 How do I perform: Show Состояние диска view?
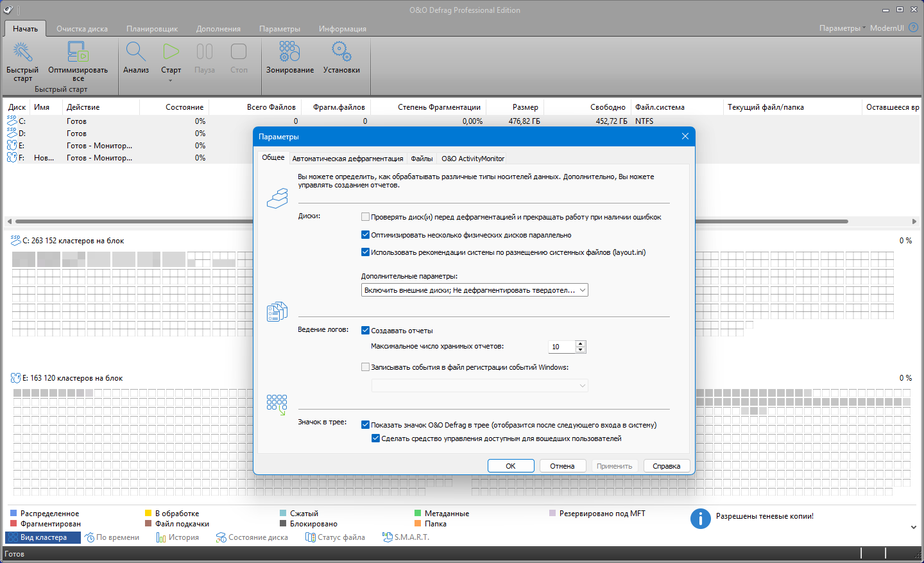tap(252, 537)
